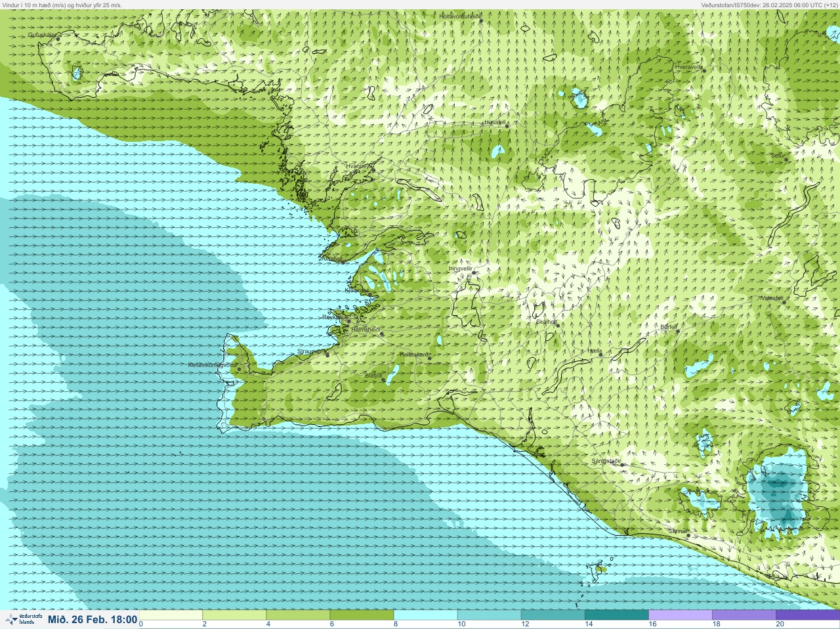Click the Setur station label
This screenshot has width=840, height=629.
[x=778, y=156]
